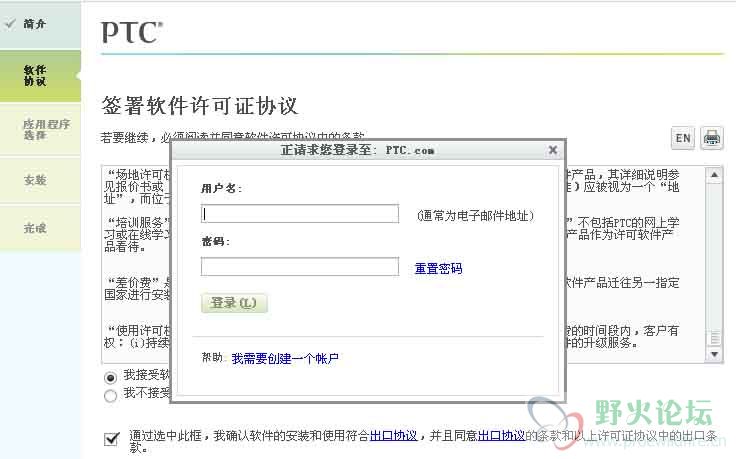This screenshot has height=459, width=736.
Task: Click the license text scroll down arrow
Action: [714, 354]
